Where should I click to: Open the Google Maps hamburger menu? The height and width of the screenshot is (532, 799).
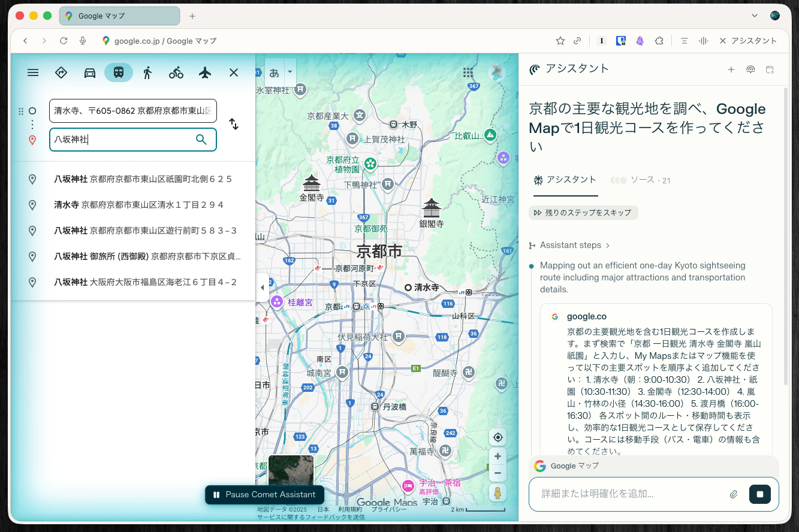[x=33, y=73]
